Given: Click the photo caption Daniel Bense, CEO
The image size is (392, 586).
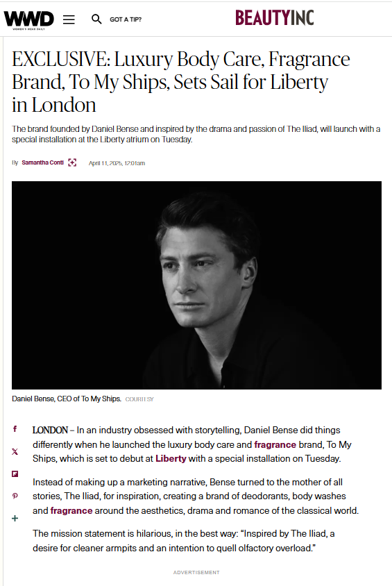Looking at the screenshot, I should point(67,399).
